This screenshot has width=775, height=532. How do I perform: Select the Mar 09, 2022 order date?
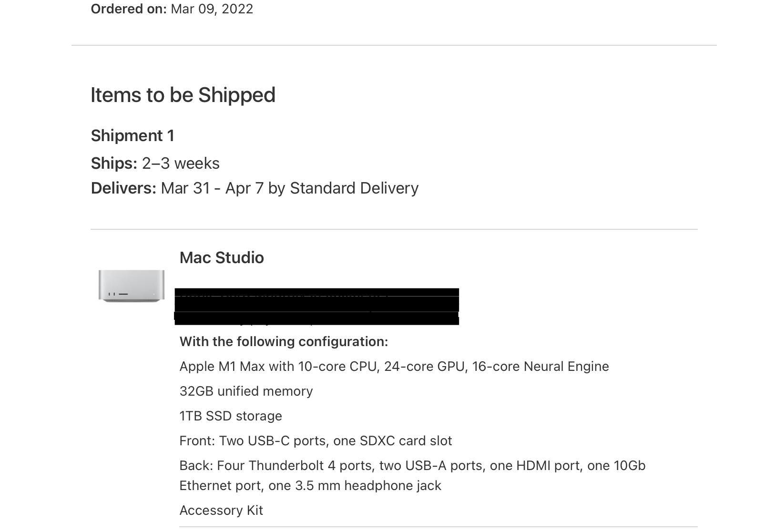point(212,9)
